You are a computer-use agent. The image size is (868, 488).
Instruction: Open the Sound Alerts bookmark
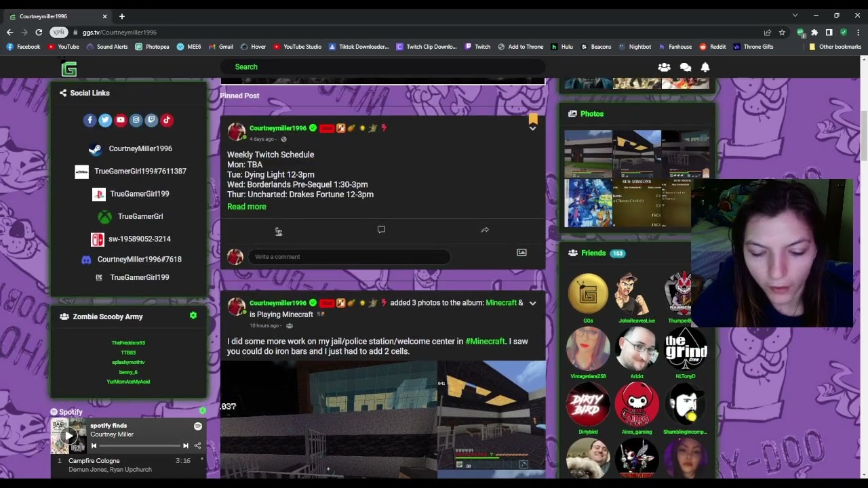107,47
